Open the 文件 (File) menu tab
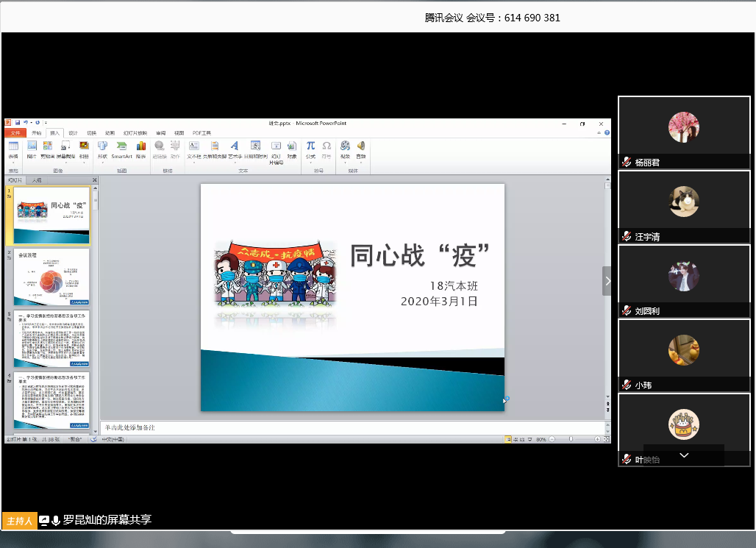Screen dimensions: 756x548 coord(15,133)
